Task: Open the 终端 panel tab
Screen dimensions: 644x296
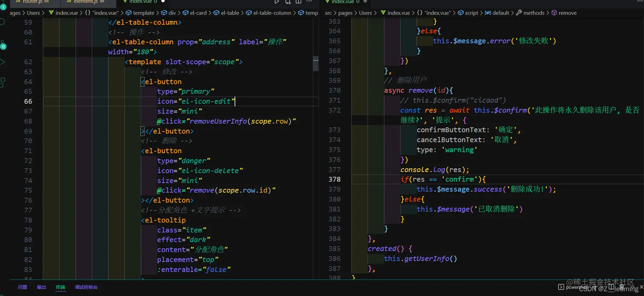Action: [x=60, y=287]
